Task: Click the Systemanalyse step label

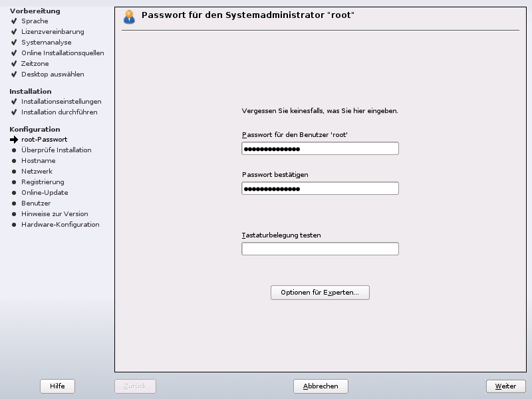Action: tap(47, 43)
